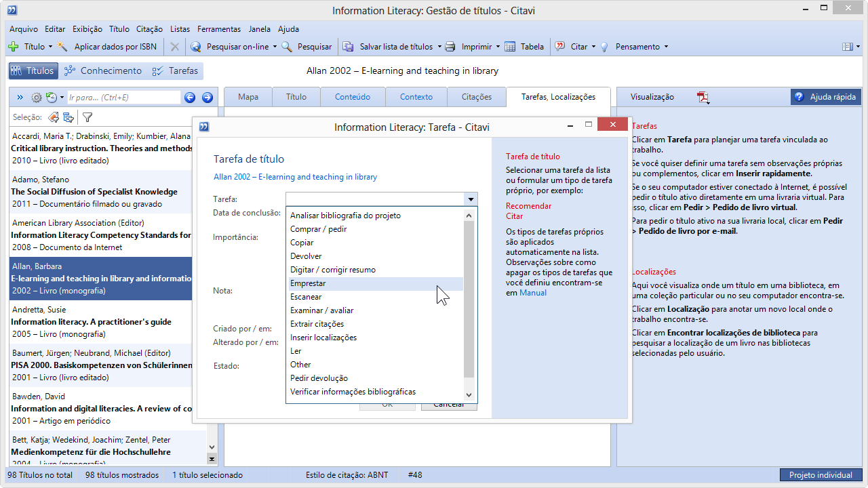Image resolution: width=868 pixels, height=488 pixels.
Task: Click the blue forward arrow navigation icon
Action: [x=208, y=98]
